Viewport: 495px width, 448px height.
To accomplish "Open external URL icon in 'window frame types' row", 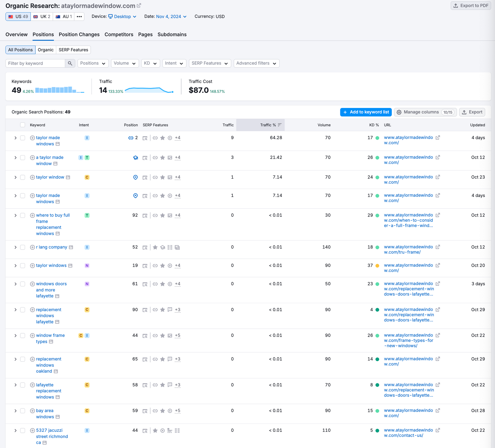I will click(438, 335).
